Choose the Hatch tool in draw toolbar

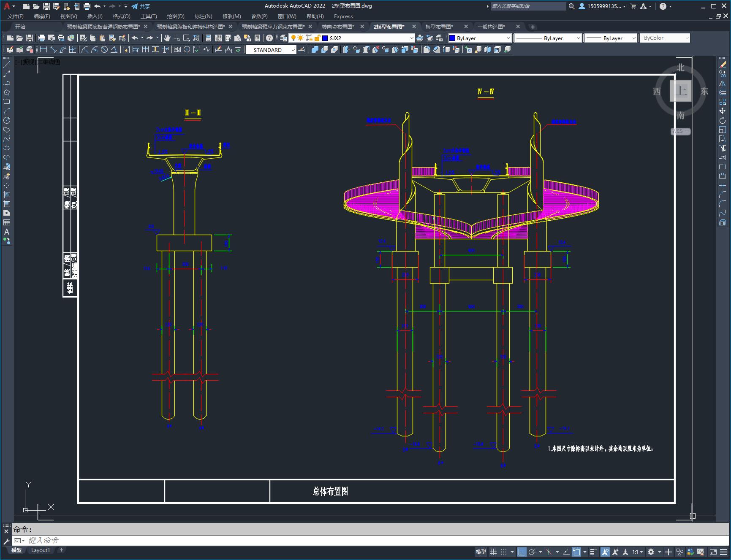pos(7,195)
